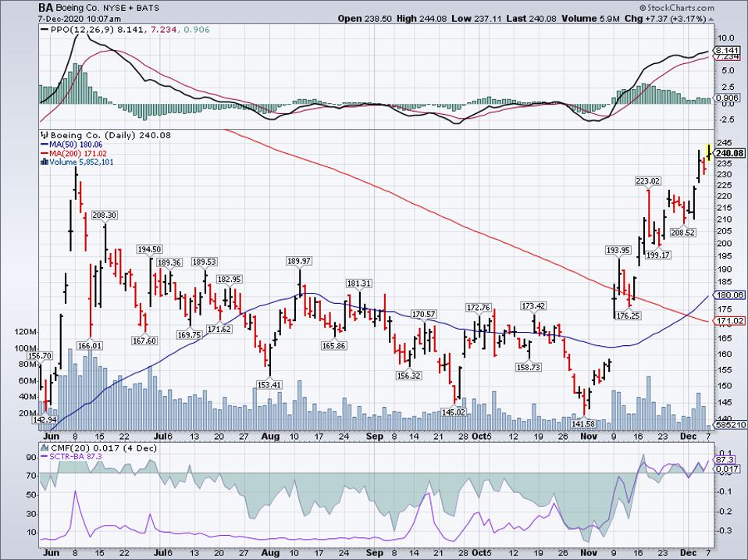748x560 pixels.
Task: Click the blue line swatch before MA(50)
Action: click(45, 144)
